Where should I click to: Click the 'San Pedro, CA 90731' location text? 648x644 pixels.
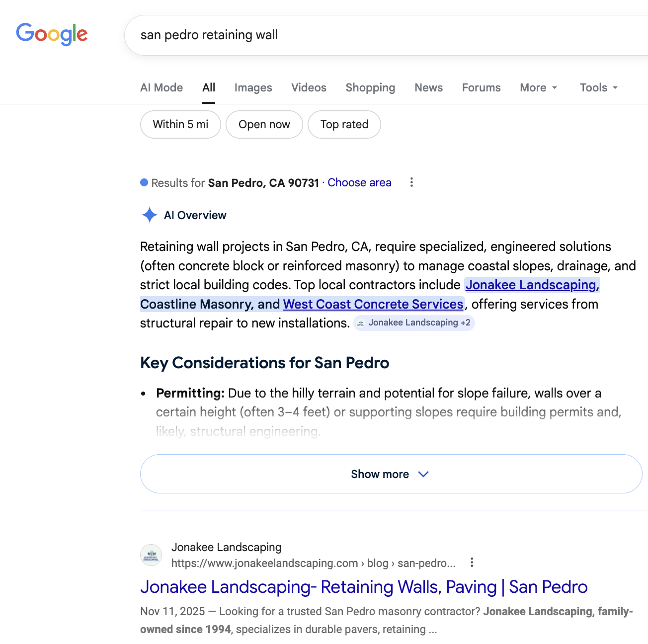263,183
